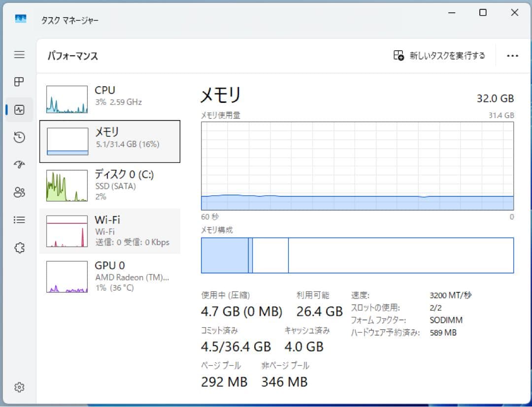This screenshot has height=407, width=532.
Task: Open Startup apps via the speedometer icon
Action: pyautogui.click(x=19, y=165)
